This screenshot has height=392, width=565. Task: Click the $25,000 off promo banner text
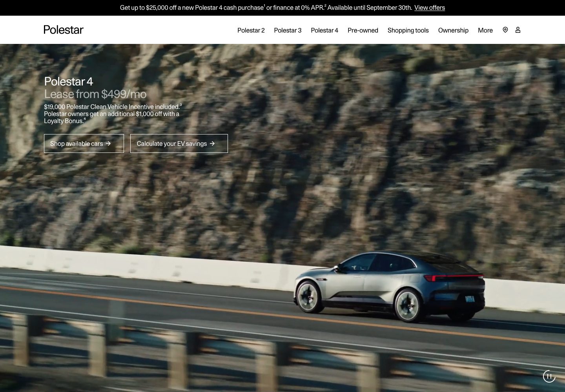[266, 7]
